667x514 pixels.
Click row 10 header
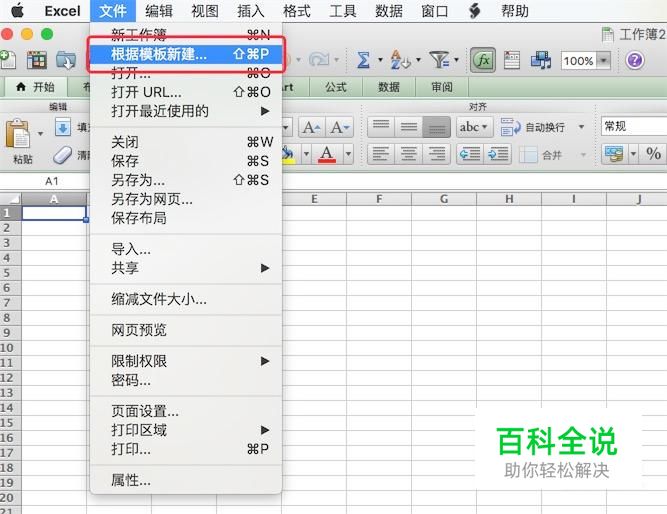(x=11, y=348)
